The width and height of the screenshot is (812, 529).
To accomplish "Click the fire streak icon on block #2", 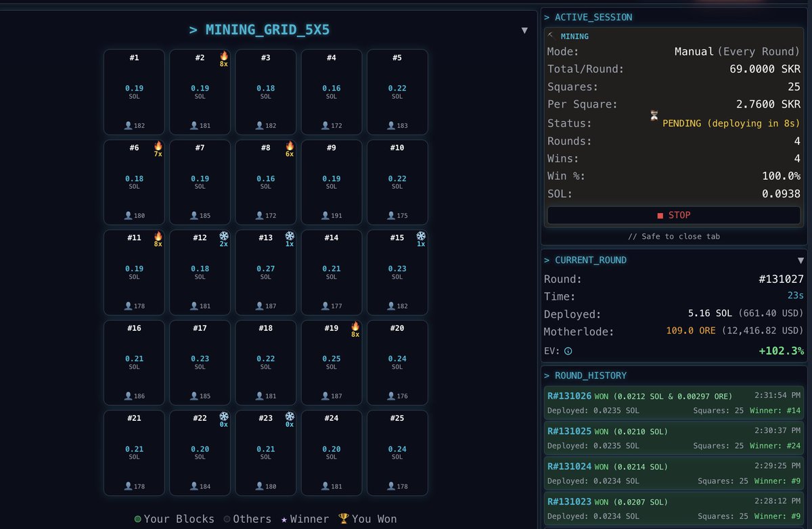I will pyautogui.click(x=224, y=55).
